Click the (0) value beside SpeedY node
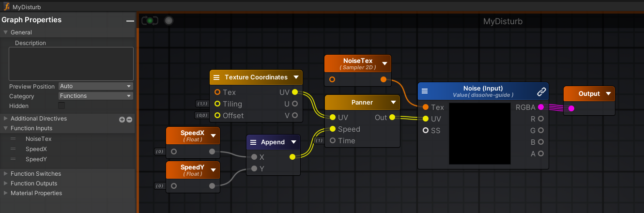 tap(159, 186)
